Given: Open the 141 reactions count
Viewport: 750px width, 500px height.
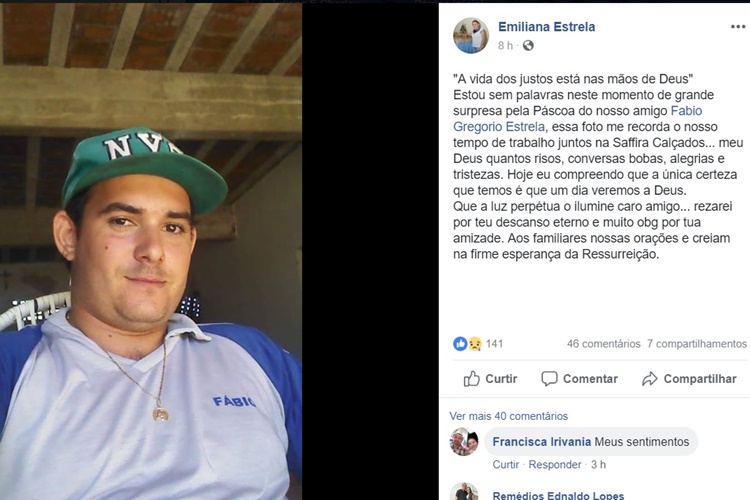Looking at the screenshot, I should [495, 344].
